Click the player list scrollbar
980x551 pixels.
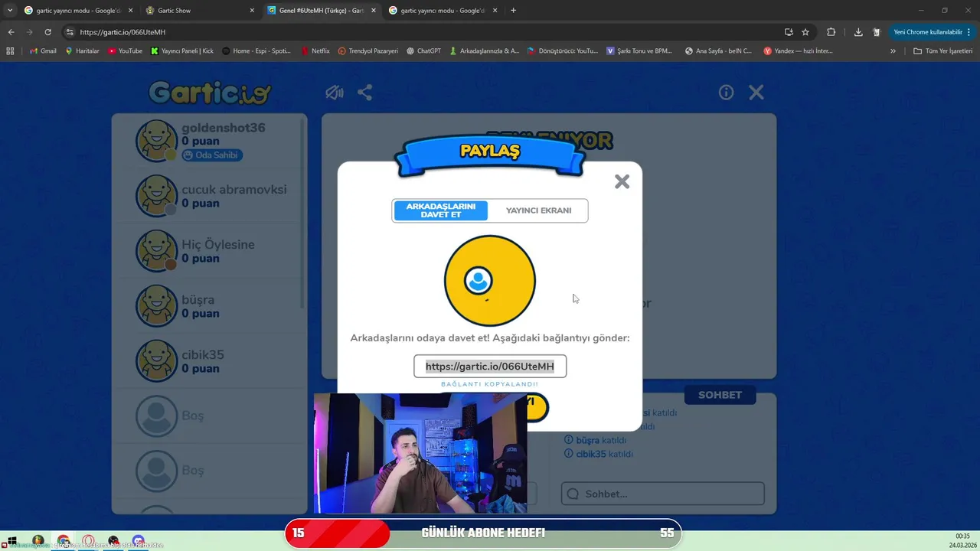click(x=304, y=214)
